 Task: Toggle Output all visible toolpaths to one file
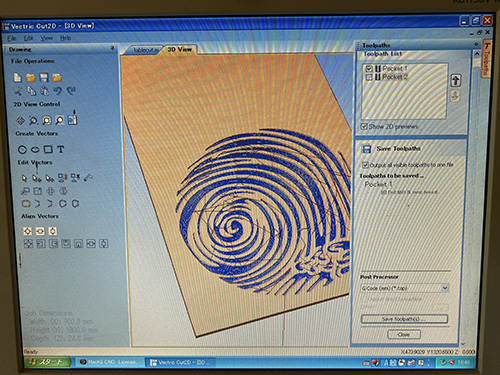[365, 165]
